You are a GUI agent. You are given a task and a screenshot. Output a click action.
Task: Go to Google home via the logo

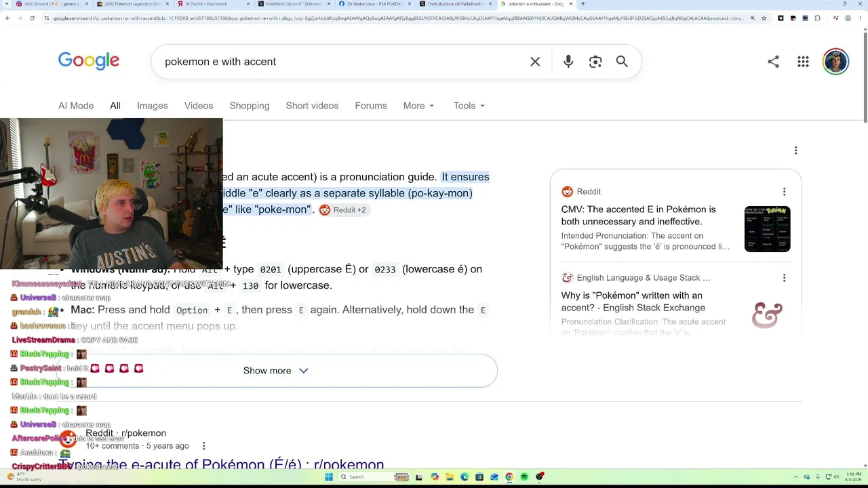pyautogui.click(x=89, y=61)
